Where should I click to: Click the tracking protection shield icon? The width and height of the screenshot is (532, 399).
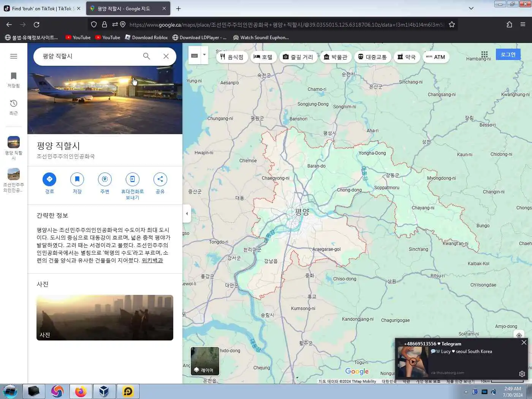(94, 24)
